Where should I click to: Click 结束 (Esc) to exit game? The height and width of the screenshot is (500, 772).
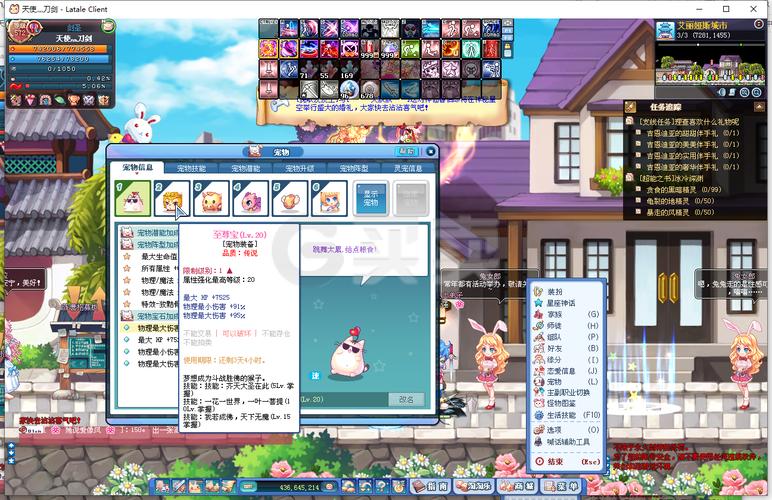567,462
